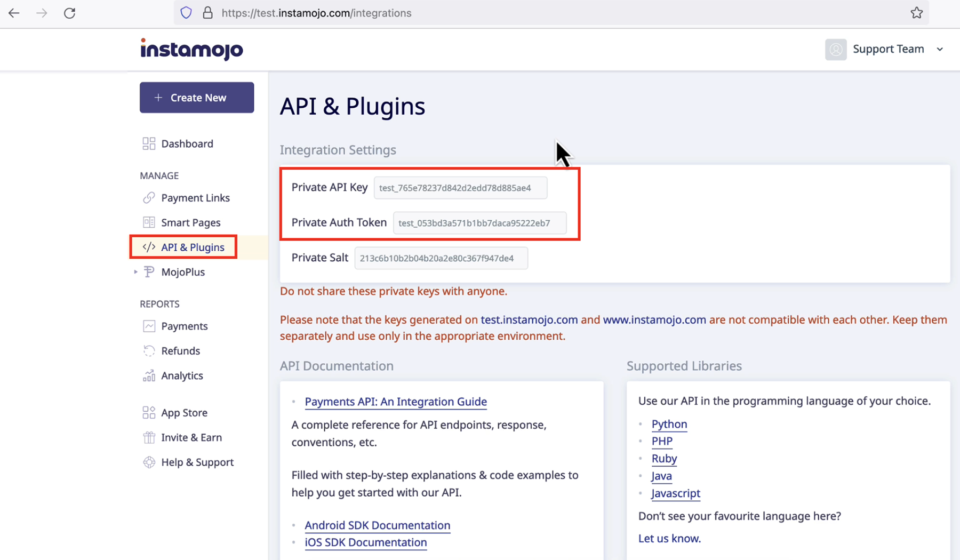The image size is (960, 560).
Task: Click the Payments chart icon
Action: (149, 326)
